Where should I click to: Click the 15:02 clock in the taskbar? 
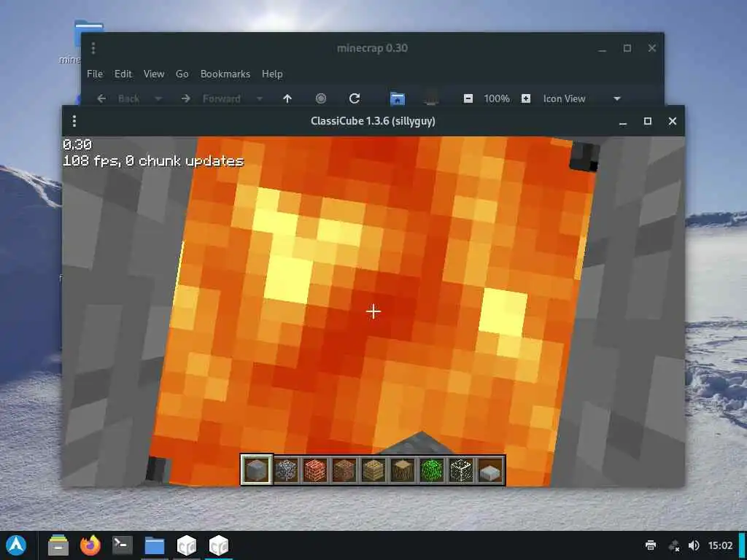coord(720,545)
